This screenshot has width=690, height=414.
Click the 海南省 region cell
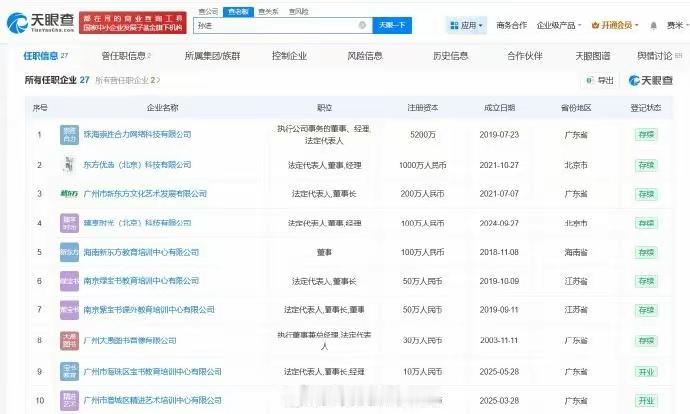click(x=576, y=253)
